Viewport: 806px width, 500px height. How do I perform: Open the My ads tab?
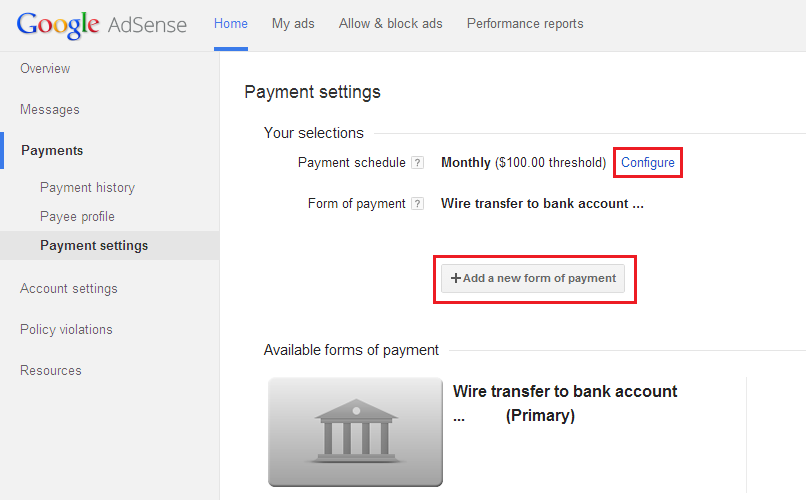293,24
